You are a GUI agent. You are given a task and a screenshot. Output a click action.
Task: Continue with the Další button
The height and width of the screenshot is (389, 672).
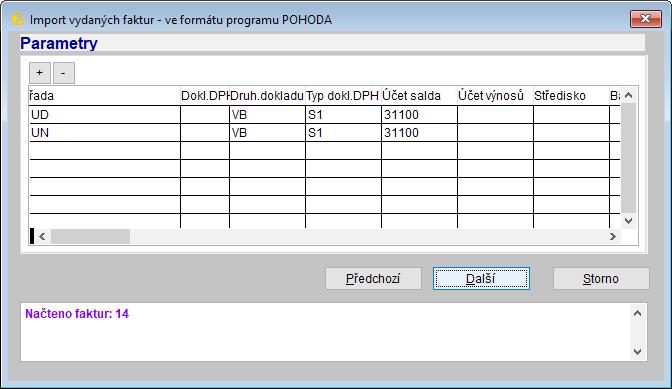click(x=481, y=279)
